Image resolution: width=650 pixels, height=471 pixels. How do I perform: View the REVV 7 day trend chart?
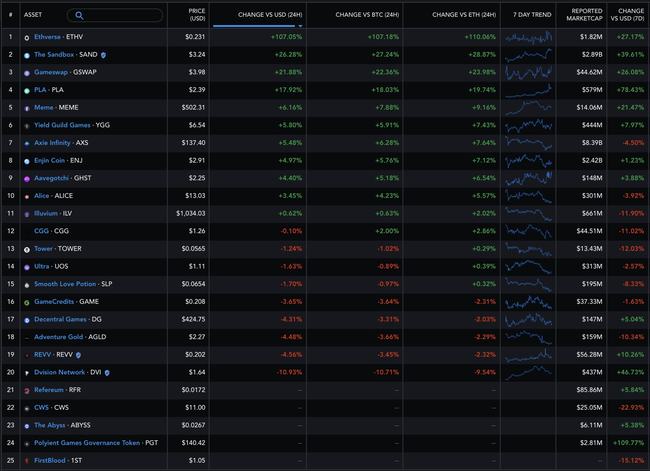pos(529,355)
